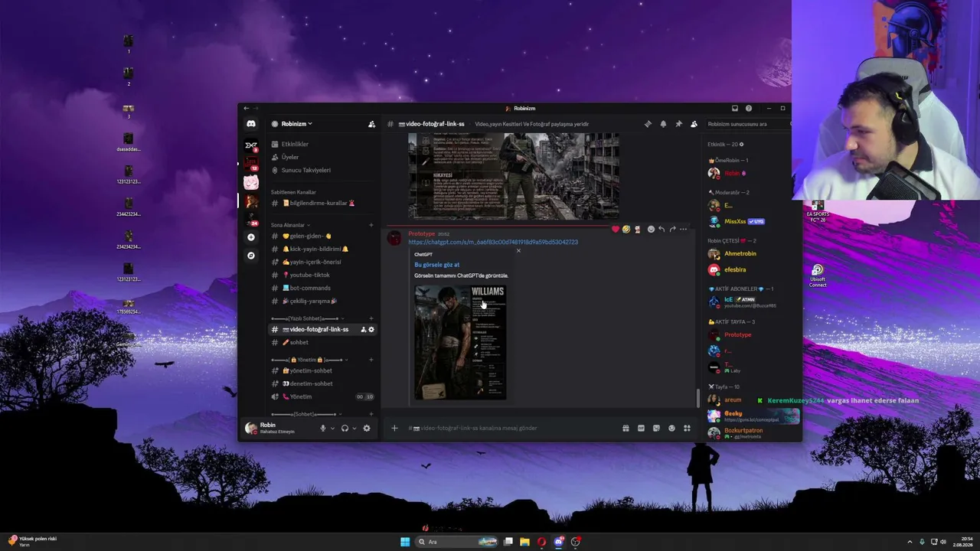Open pinned messages pin icon
The image size is (980, 551).
[x=678, y=124]
